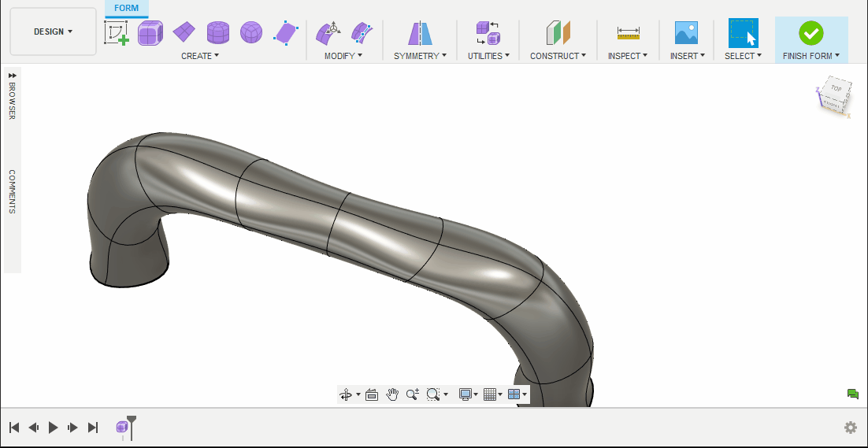Open the DESIGN workspace dropdown

pyautogui.click(x=53, y=31)
